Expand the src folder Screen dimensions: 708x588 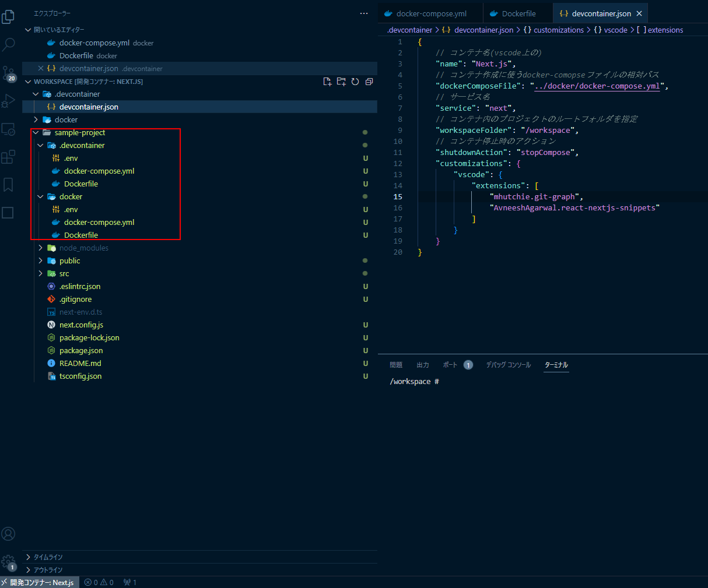(200, 273)
